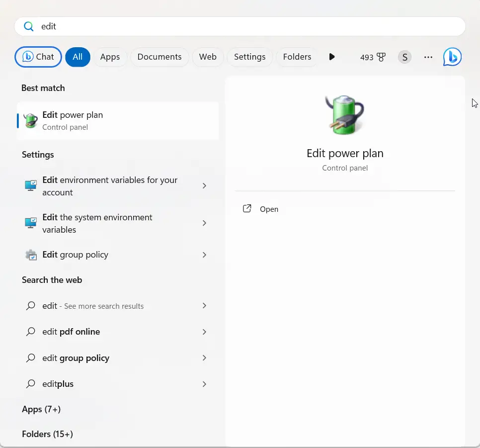Click the Chat button

pyautogui.click(x=38, y=57)
